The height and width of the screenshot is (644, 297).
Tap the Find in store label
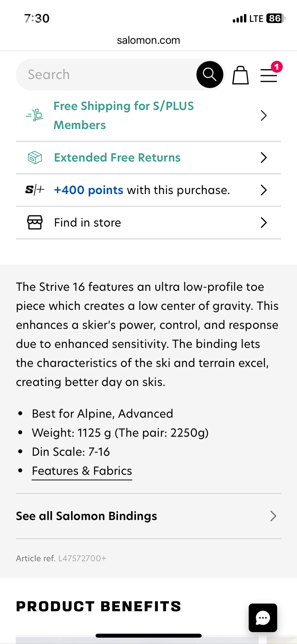[x=88, y=222]
